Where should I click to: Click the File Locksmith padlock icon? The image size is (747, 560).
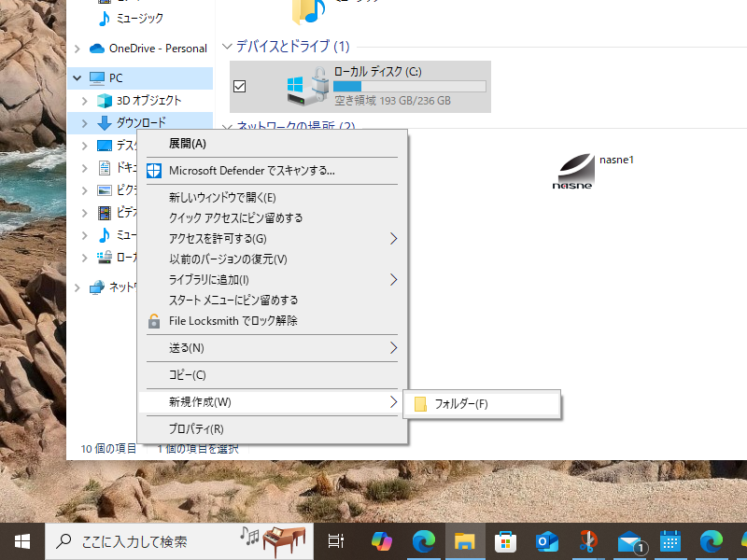153,320
